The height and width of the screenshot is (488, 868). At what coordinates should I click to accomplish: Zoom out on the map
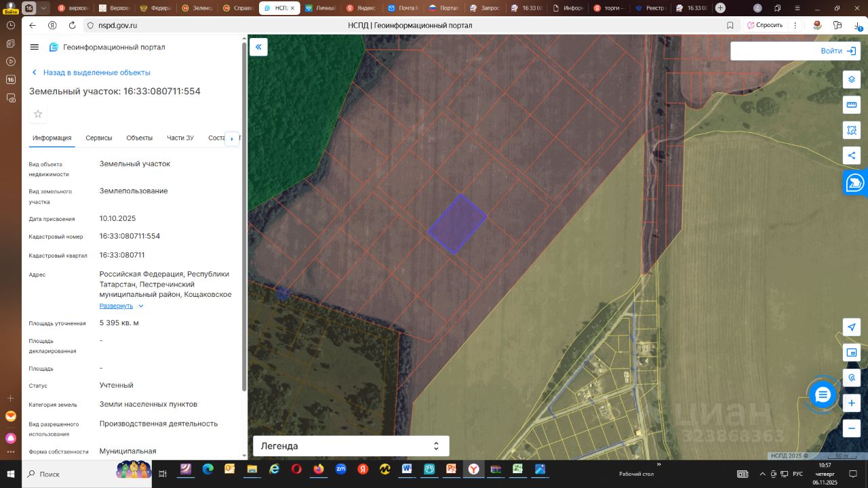[852, 428]
